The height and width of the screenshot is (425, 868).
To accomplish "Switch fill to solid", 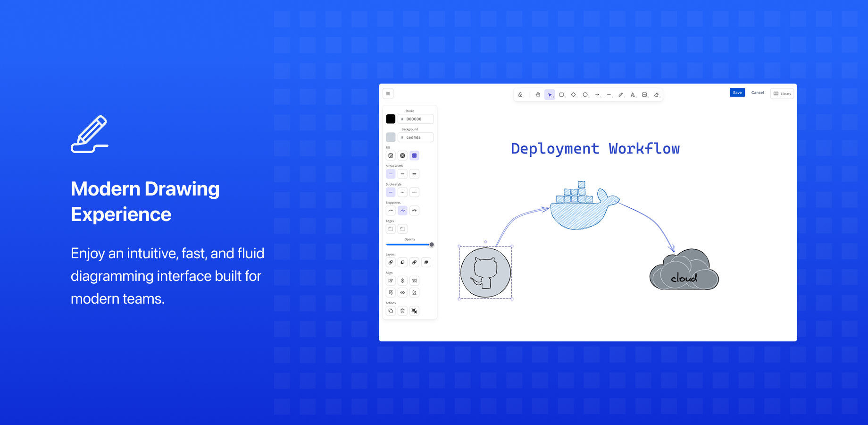I will (x=415, y=155).
